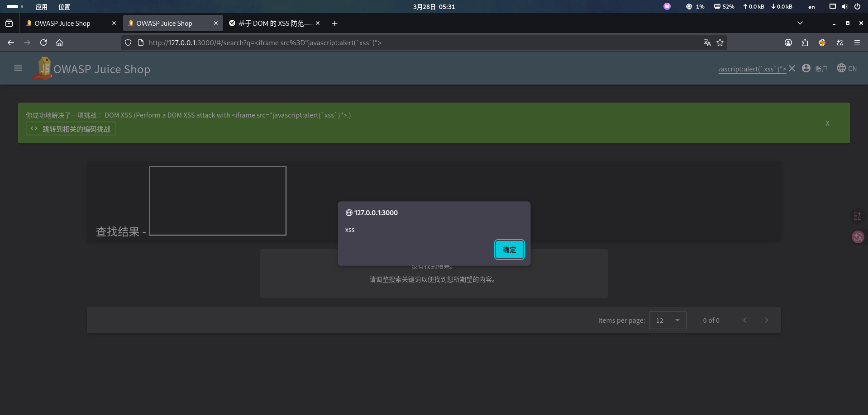The height and width of the screenshot is (415, 868).
Task: Open the Items per page dropdown
Action: [668, 320]
